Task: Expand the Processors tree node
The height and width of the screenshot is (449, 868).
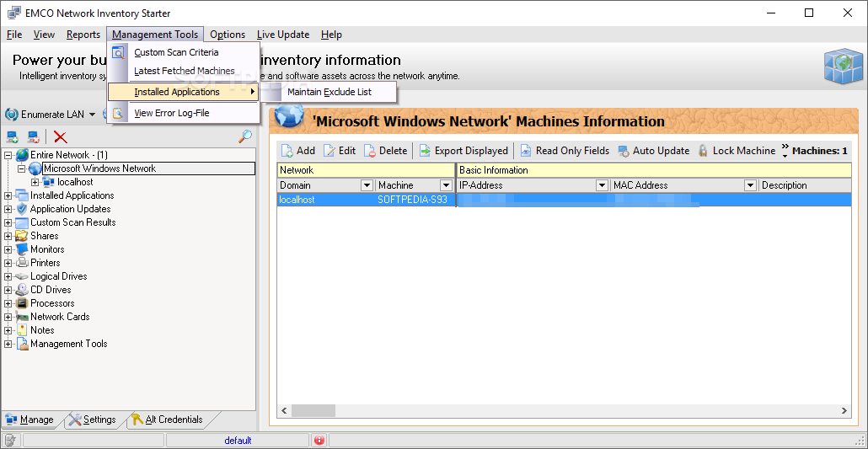Action: tap(8, 303)
